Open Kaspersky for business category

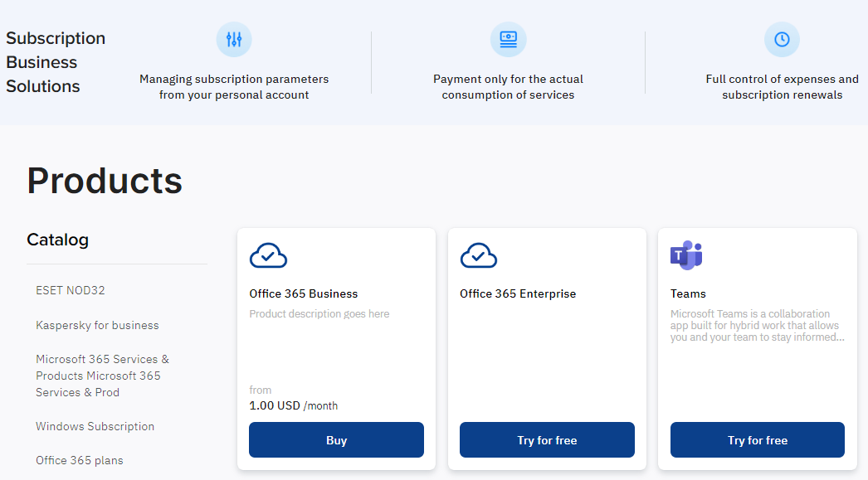point(97,325)
